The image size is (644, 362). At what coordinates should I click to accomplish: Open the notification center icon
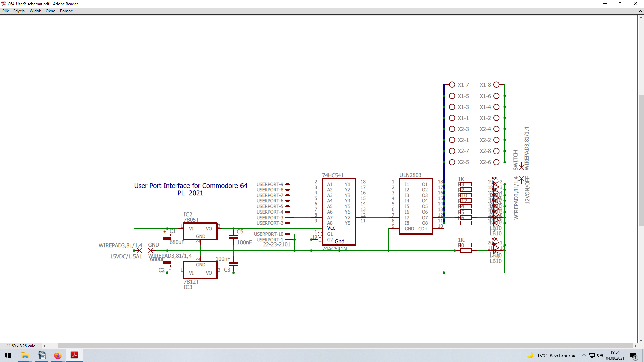coord(633,356)
